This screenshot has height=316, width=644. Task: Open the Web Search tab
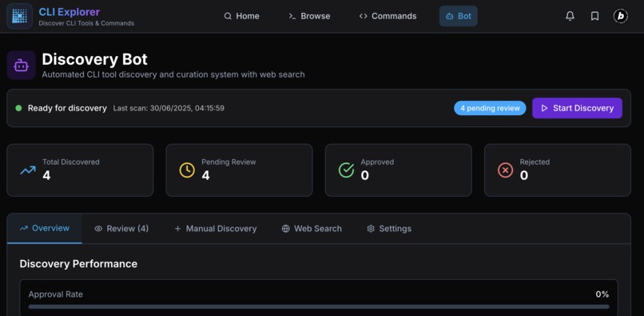(x=312, y=228)
